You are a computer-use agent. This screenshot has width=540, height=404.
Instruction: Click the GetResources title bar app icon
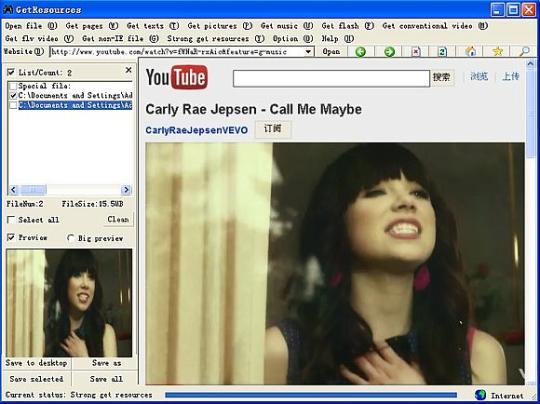pyautogui.click(x=8, y=9)
